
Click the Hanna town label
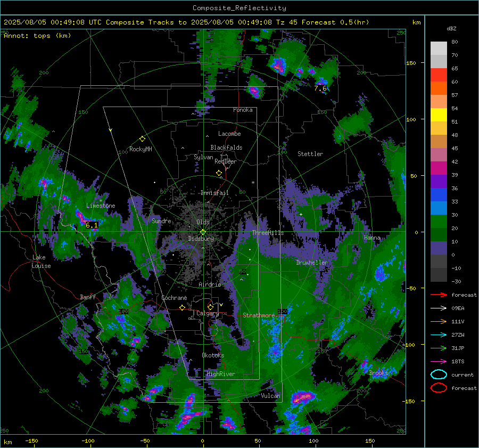click(372, 238)
